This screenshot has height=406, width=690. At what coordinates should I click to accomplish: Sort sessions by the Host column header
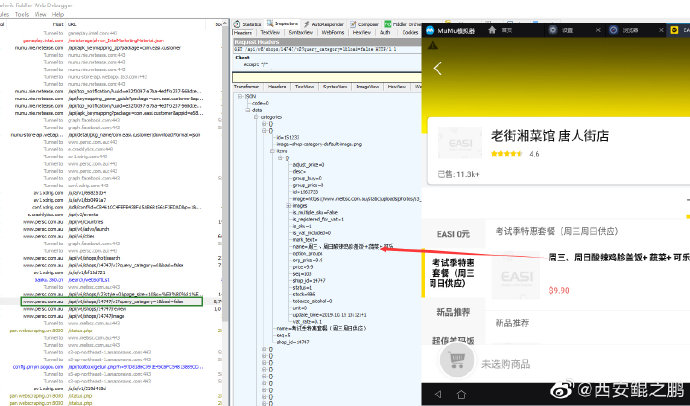(x=57, y=24)
